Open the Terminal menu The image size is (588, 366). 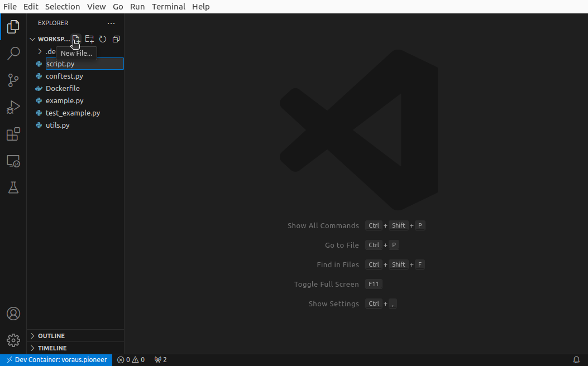(168, 7)
